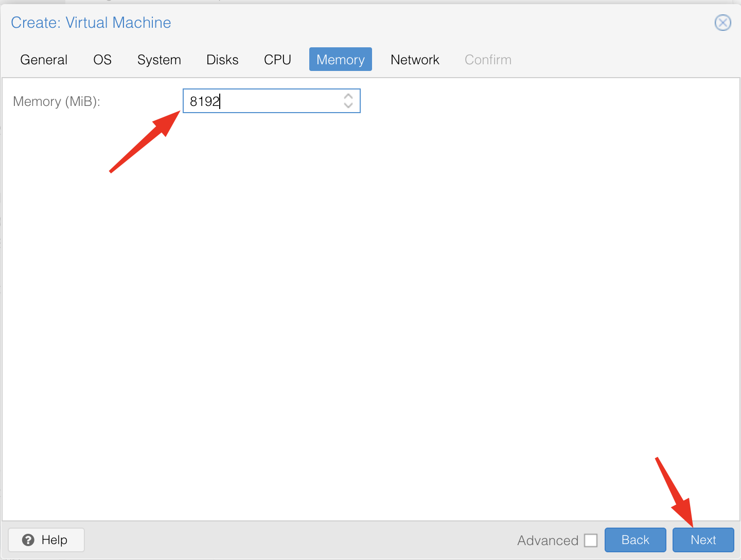This screenshot has width=741, height=560.
Task: Open the OS tab
Action: [102, 60]
